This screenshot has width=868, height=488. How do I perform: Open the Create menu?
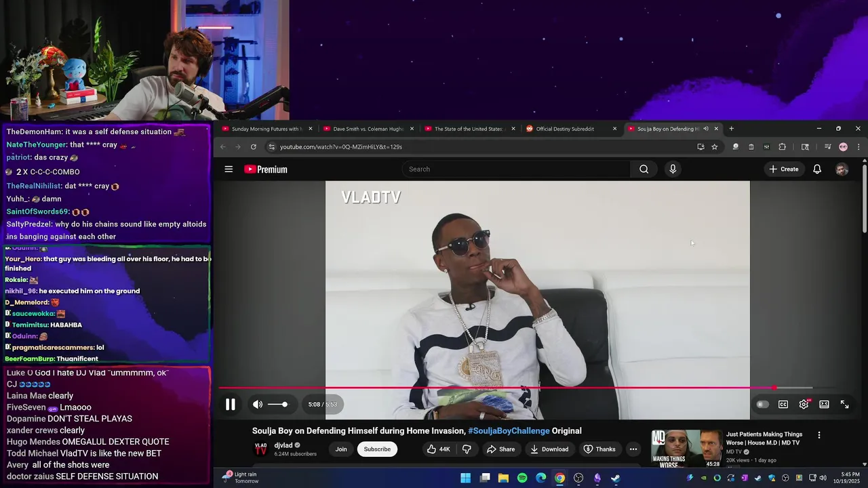[x=784, y=169]
